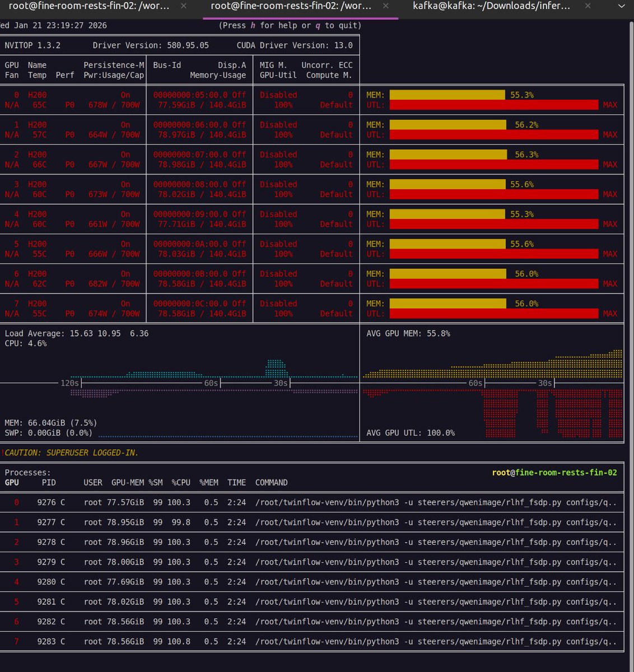
Task: Select the process row with PID 9282
Action: tap(312, 622)
